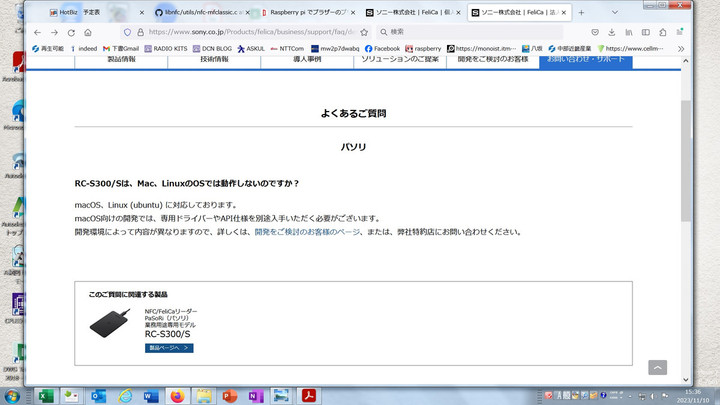Open a new browser tab

[581, 12]
